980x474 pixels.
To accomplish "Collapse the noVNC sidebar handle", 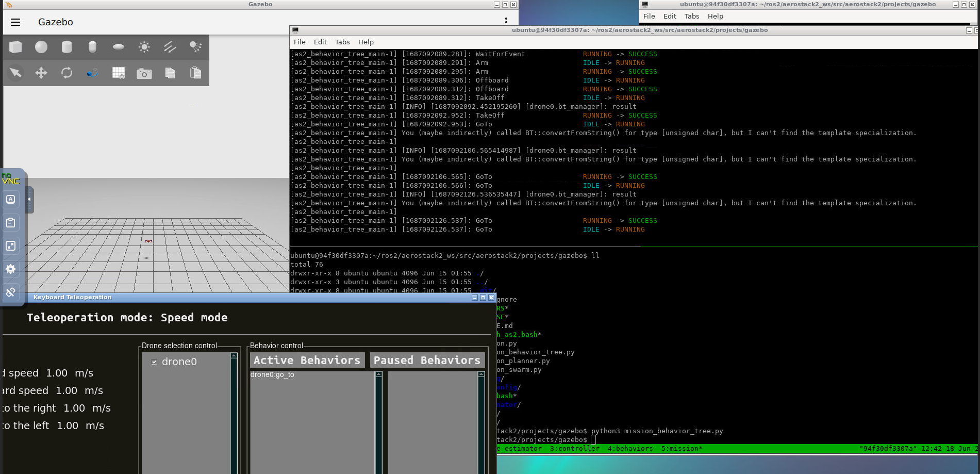I will coord(29,199).
